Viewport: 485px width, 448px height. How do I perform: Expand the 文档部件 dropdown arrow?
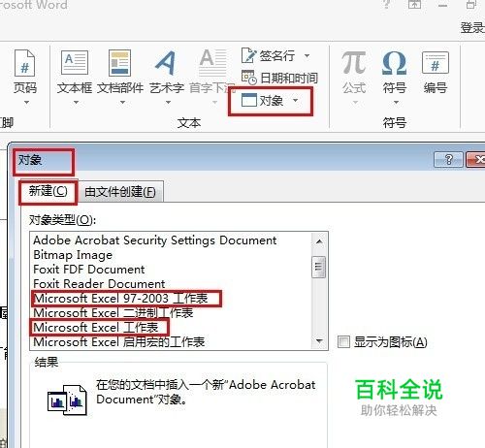coord(122,103)
